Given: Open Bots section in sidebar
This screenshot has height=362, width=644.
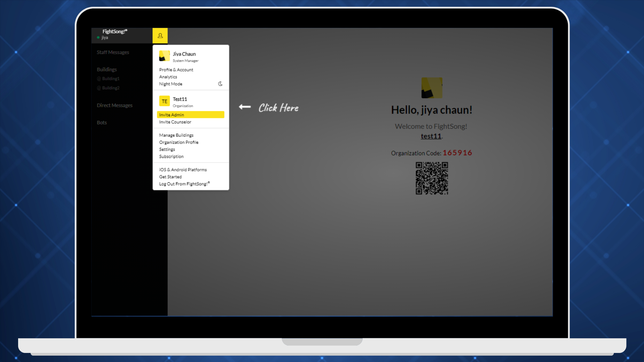Looking at the screenshot, I should [x=102, y=123].
